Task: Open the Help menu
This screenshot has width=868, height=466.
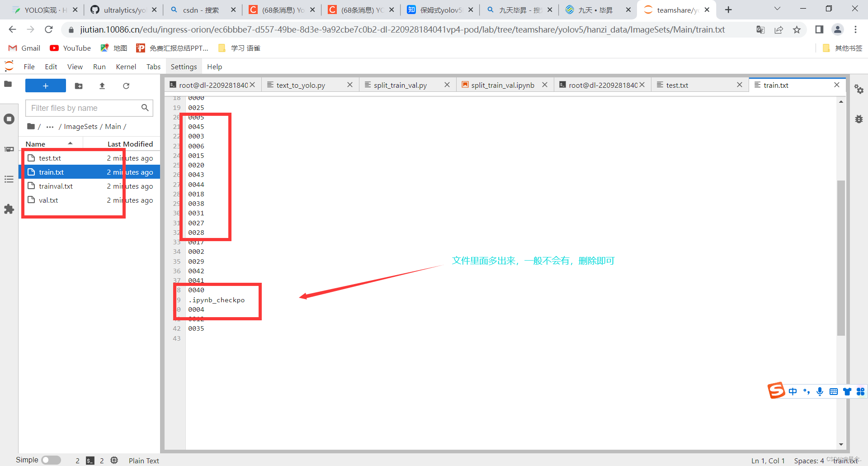Action: pyautogui.click(x=214, y=67)
